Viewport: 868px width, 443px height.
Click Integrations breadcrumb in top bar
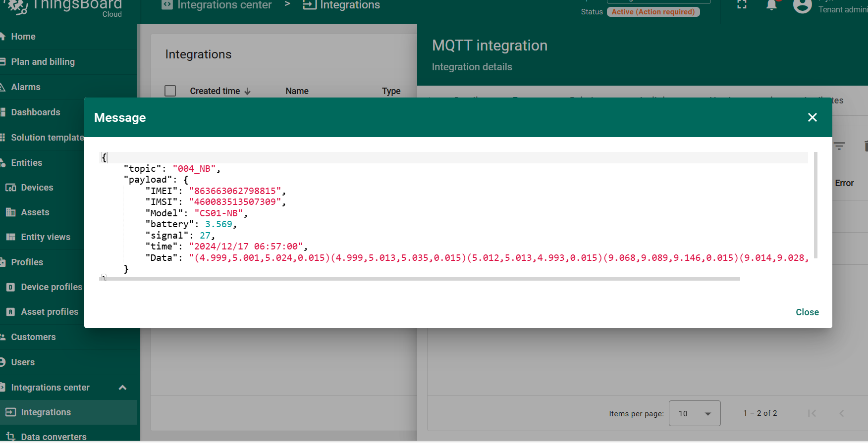[x=341, y=5]
